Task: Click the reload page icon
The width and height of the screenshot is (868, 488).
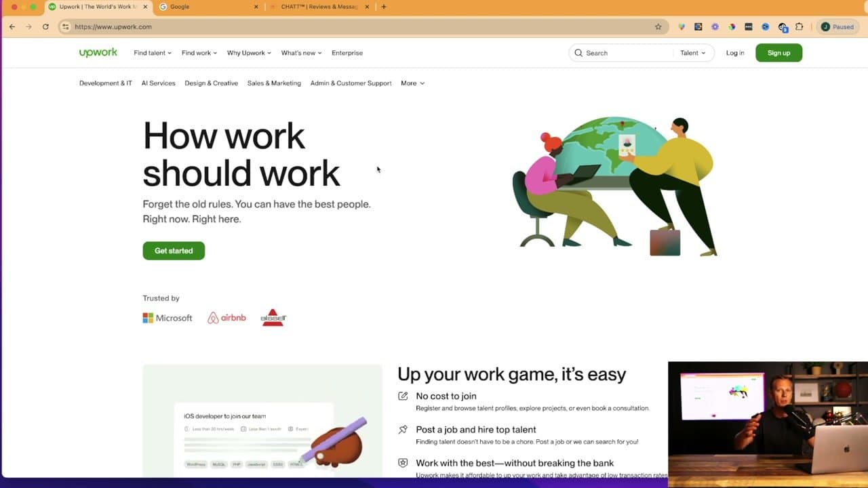Action: [x=45, y=26]
